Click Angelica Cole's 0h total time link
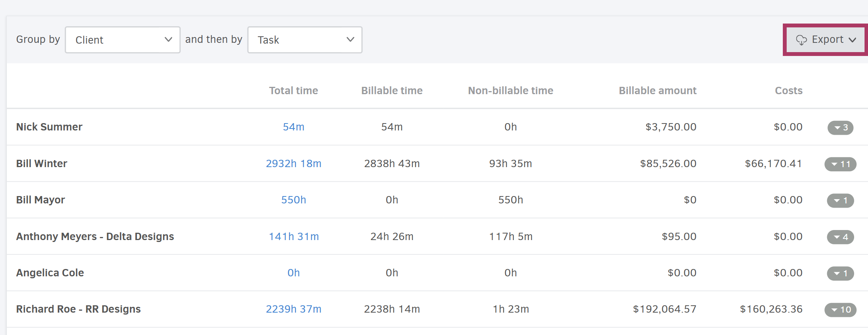The height and width of the screenshot is (335, 868). pyautogui.click(x=293, y=273)
